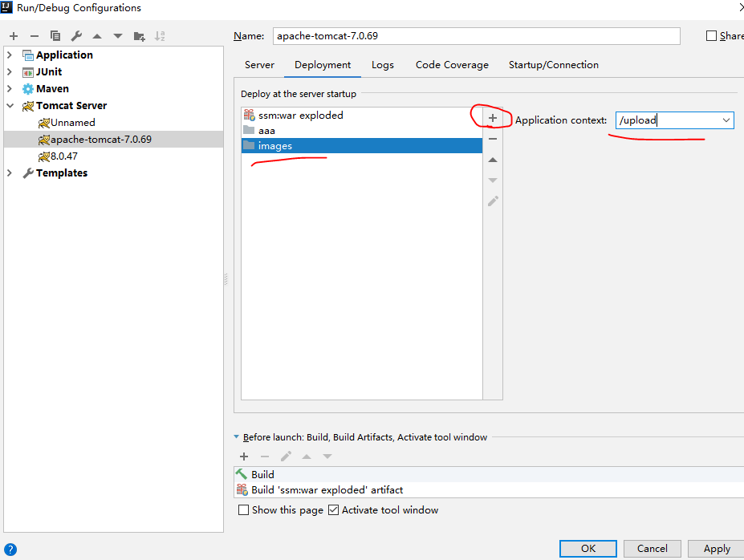
Task: Enable Show this page checkbox
Action: click(243, 509)
